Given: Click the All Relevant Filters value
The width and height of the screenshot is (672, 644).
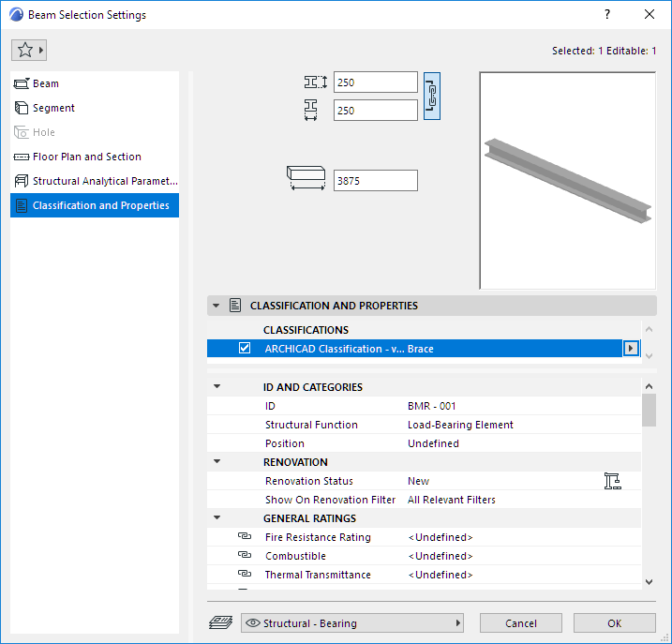Looking at the screenshot, I should [452, 500].
